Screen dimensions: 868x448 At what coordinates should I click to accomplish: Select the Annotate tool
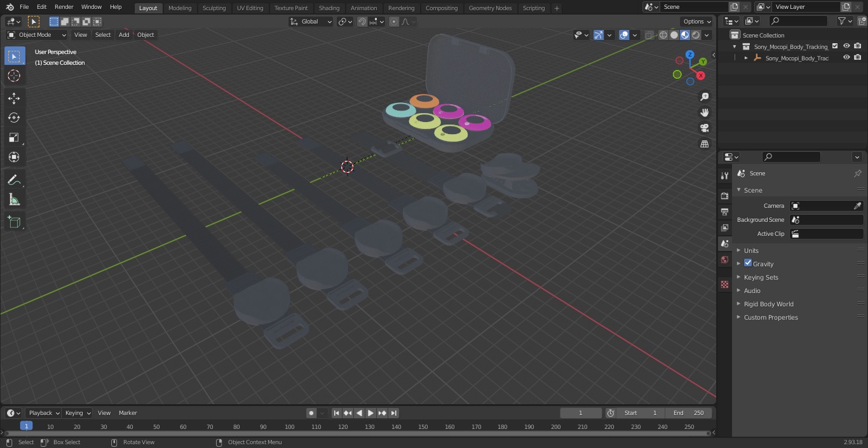(14, 180)
